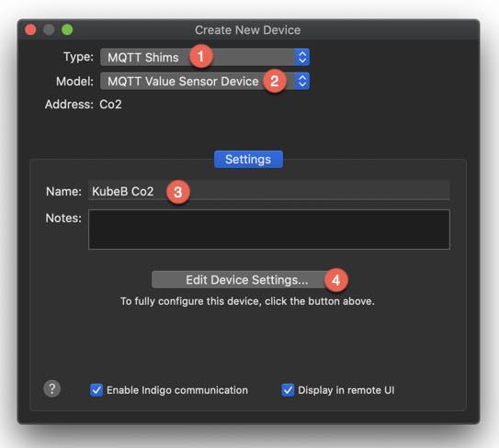The width and height of the screenshot is (499, 448).
Task: Click the red annotation marker 3
Action: [x=178, y=192]
